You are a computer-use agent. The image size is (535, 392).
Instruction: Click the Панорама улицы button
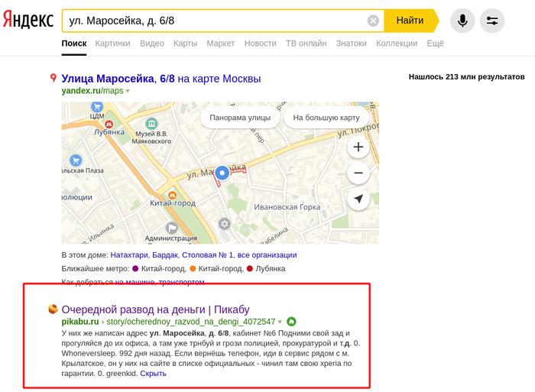point(240,118)
